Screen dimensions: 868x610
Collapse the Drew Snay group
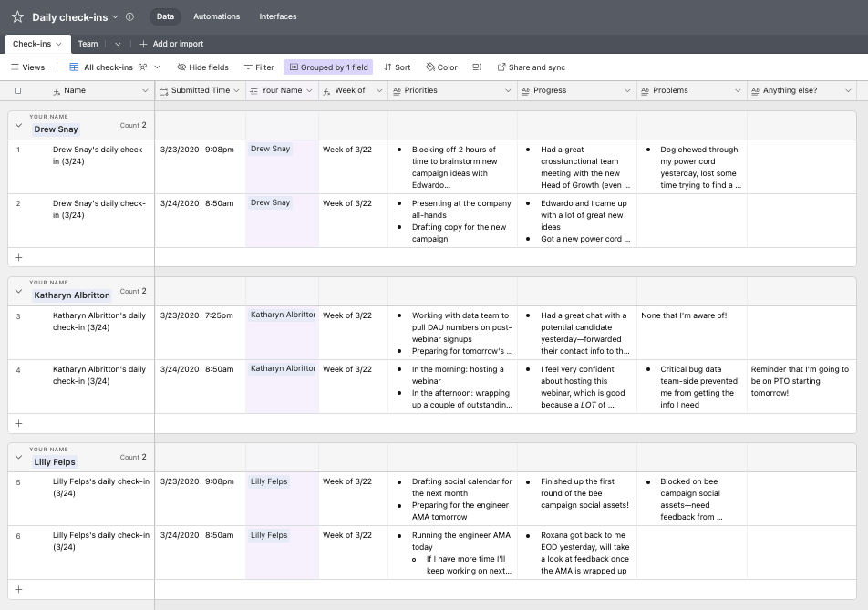coord(18,126)
